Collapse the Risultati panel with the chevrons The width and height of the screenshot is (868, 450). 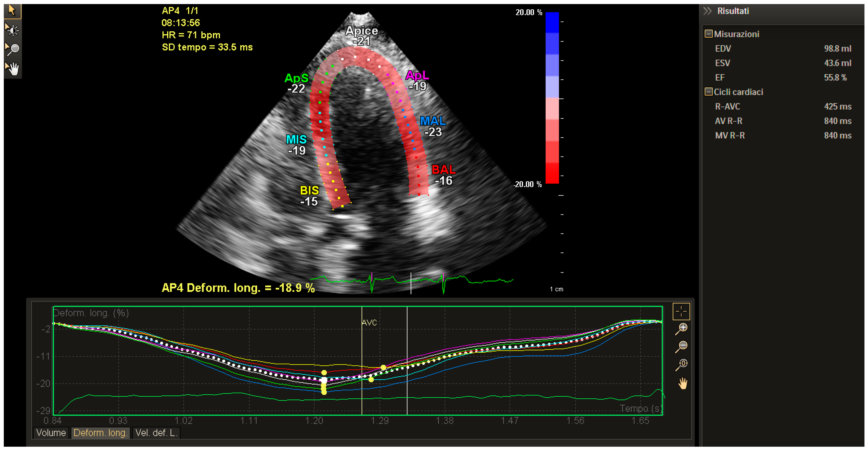(x=708, y=11)
